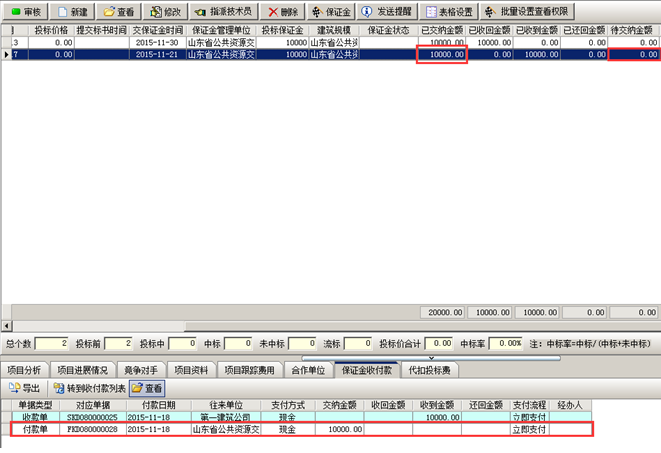
Task: Click the 发送提醒 (Send reminder) button
Action: pyautogui.click(x=386, y=11)
